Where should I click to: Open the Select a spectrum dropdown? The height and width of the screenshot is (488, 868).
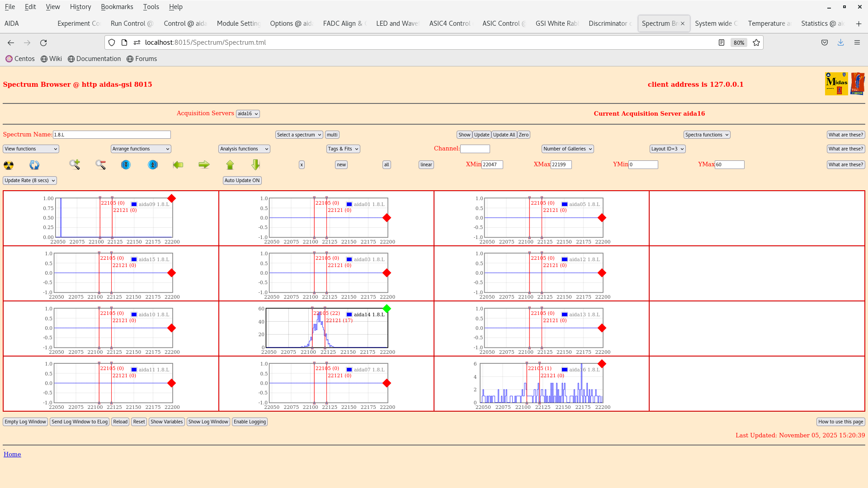click(299, 134)
